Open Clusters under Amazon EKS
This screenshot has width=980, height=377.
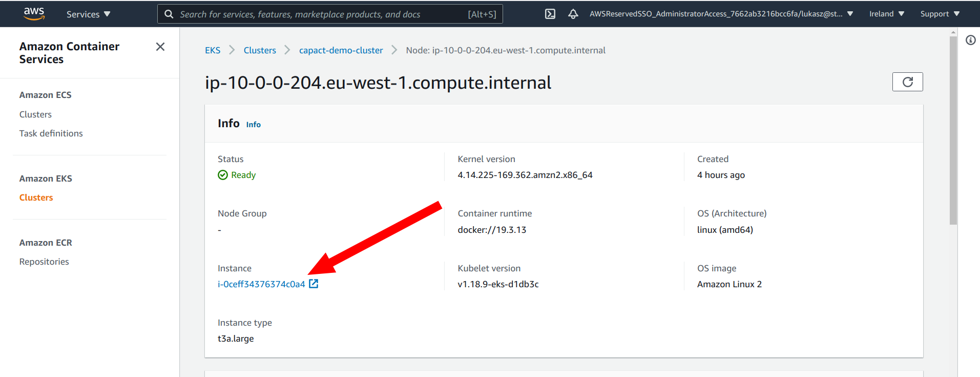(x=36, y=197)
